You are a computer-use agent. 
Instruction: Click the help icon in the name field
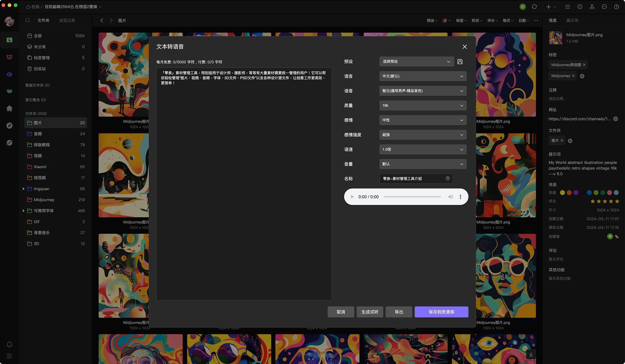pyautogui.click(x=447, y=179)
